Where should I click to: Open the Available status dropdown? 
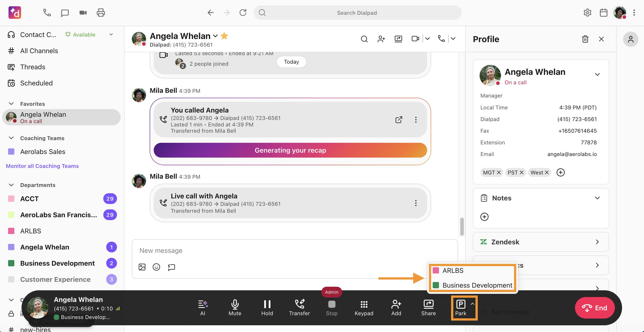(x=111, y=35)
